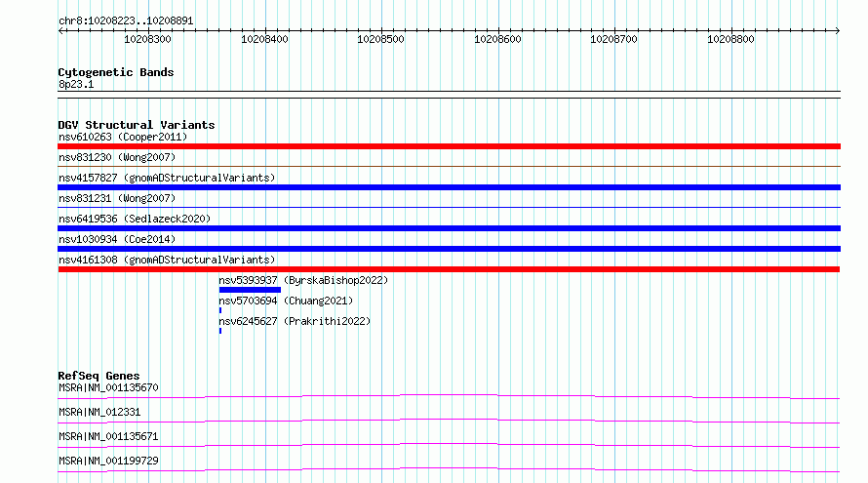The image size is (868, 483).
Task: Click the left arrowhead of the ruler
Action: 60,30
